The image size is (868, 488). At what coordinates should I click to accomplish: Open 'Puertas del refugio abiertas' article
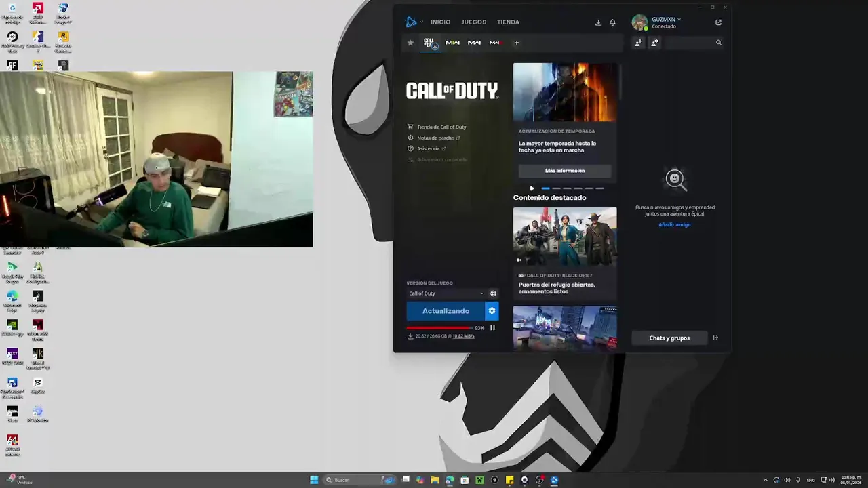(557, 288)
